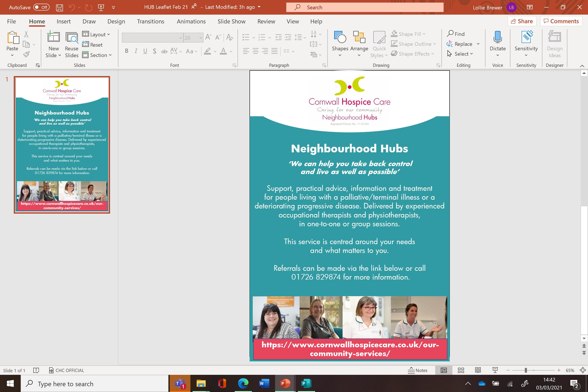Open the Design tab
Image resolution: width=588 pixels, height=392 pixels.
coord(116,21)
